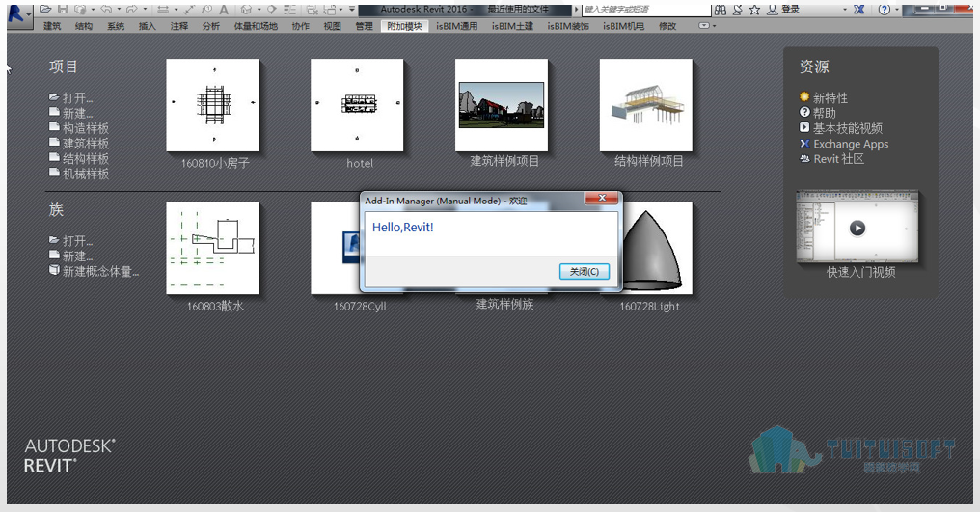Click 打开... under the 项目 section

coord(77,97)
